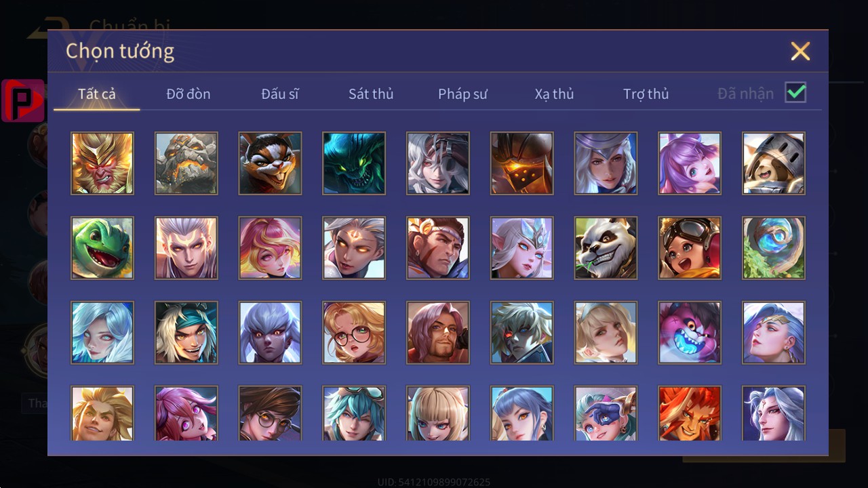
Task: Select the blonde girl with round glasses
Action: click(354, 333)
